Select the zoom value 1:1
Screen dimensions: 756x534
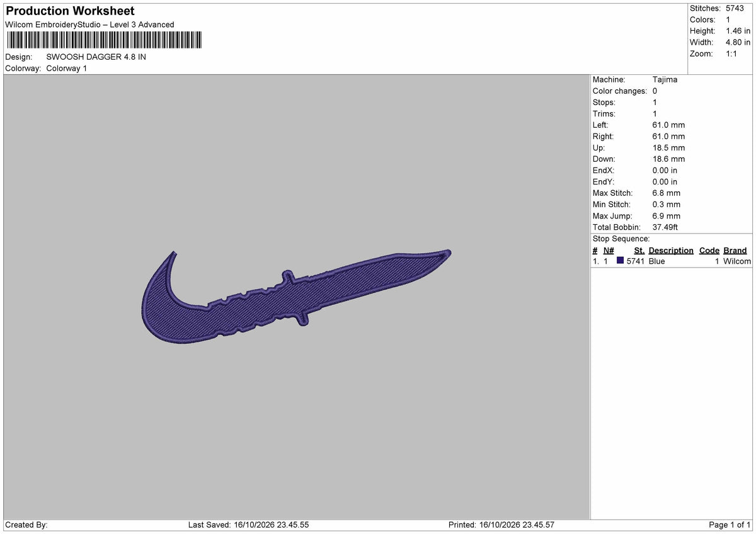click(733, 54)
